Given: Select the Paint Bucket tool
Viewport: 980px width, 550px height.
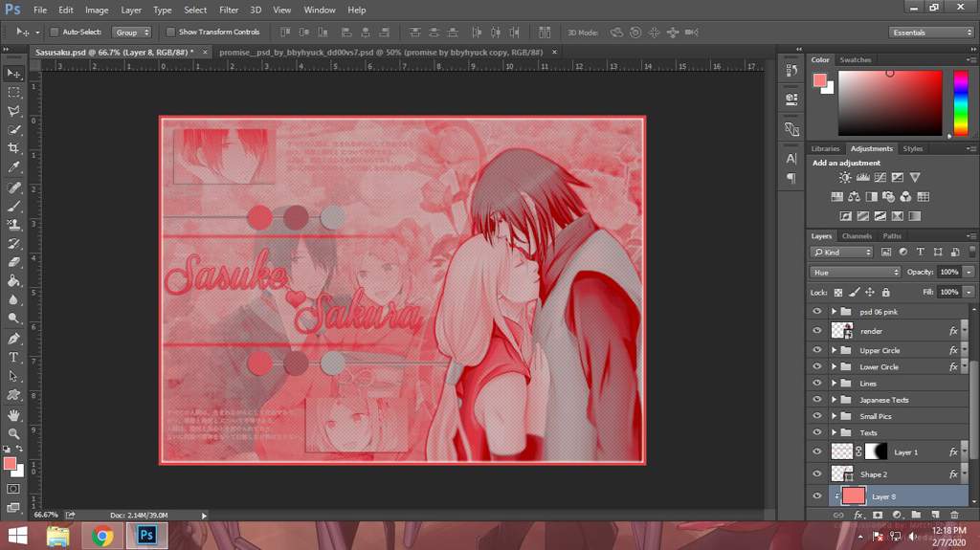Looking at the screenshot, I should [13, 281].
